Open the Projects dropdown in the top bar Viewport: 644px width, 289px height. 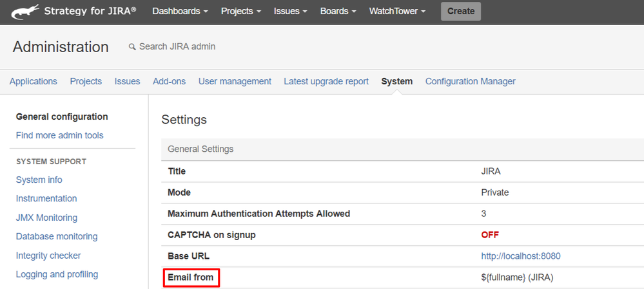tap(241, 12)
